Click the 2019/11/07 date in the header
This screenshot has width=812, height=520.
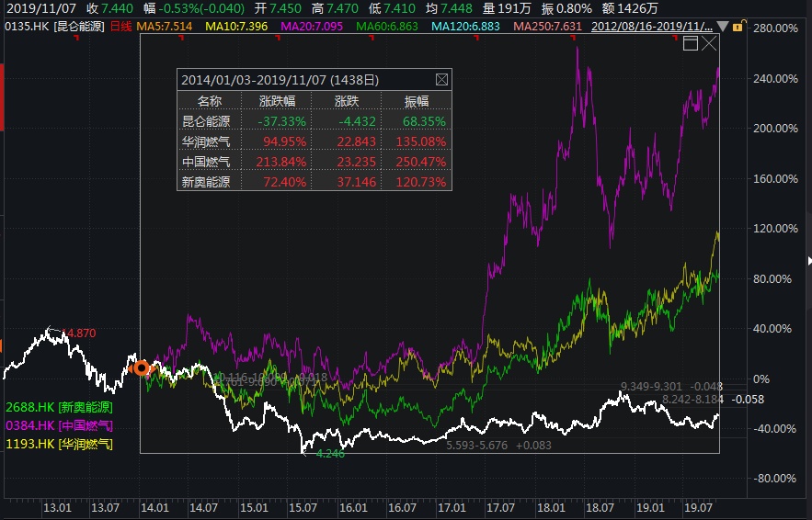40,8
